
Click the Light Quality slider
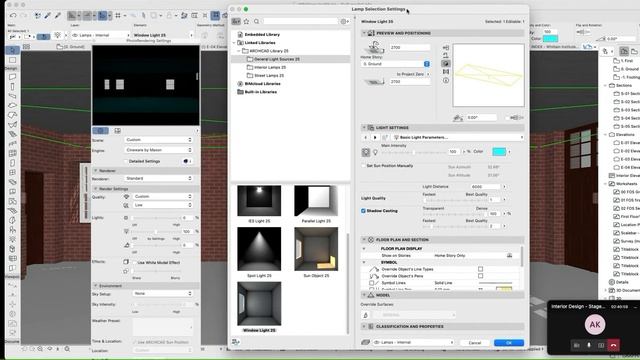pyautogui.click(x=455, y=200)
